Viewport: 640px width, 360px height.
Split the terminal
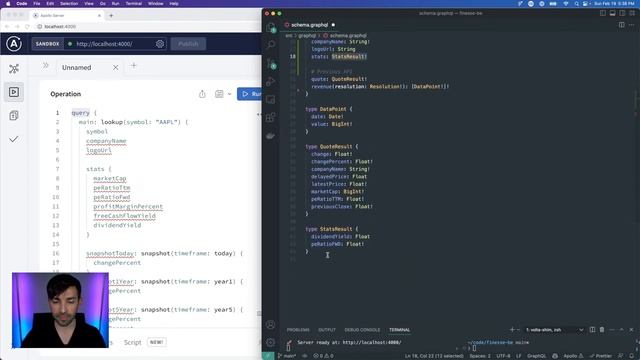click(592, 330)
